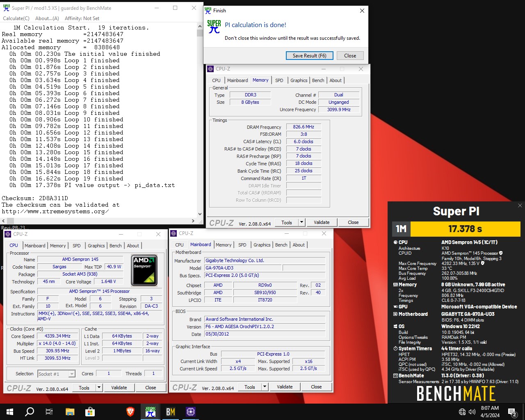Viewport: 525px width, 420px height.
Task: Click Close in Mainboard CPU-Z window
Action: coord(316,387)
